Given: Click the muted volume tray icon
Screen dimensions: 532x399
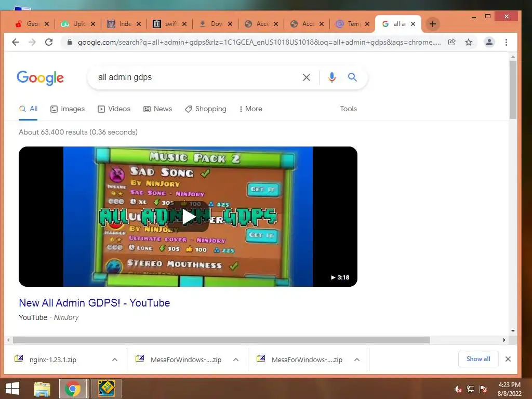Looking at the screenshot, I should coord(458,389).
